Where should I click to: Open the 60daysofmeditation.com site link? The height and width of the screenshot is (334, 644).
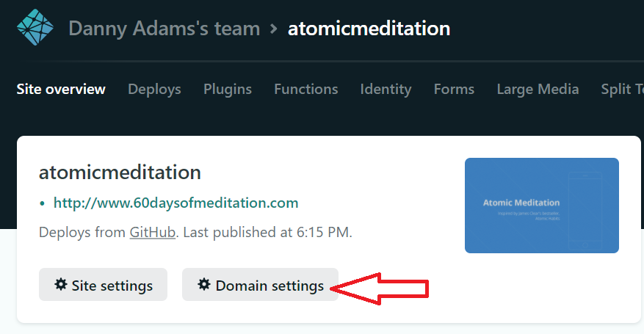click(x=176, y=203)
